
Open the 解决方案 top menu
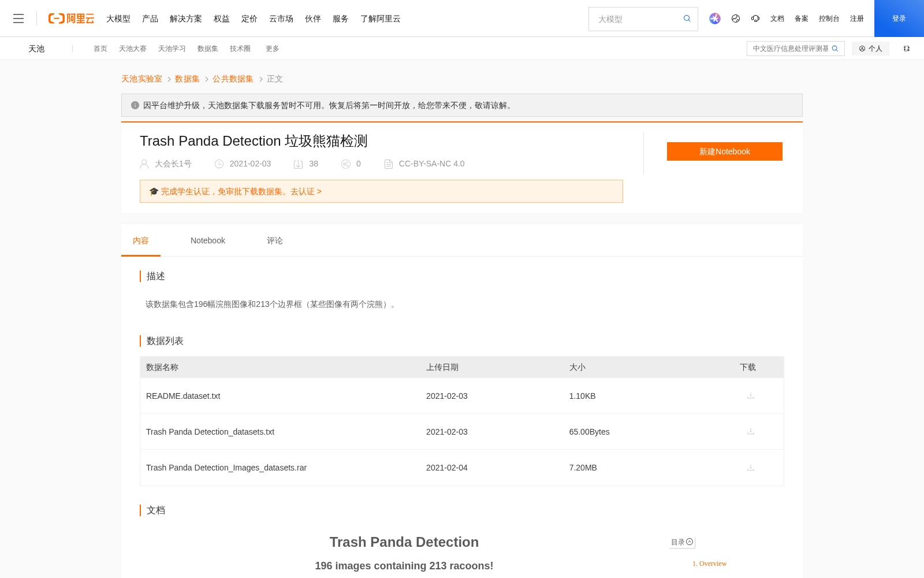pos(186,18)
